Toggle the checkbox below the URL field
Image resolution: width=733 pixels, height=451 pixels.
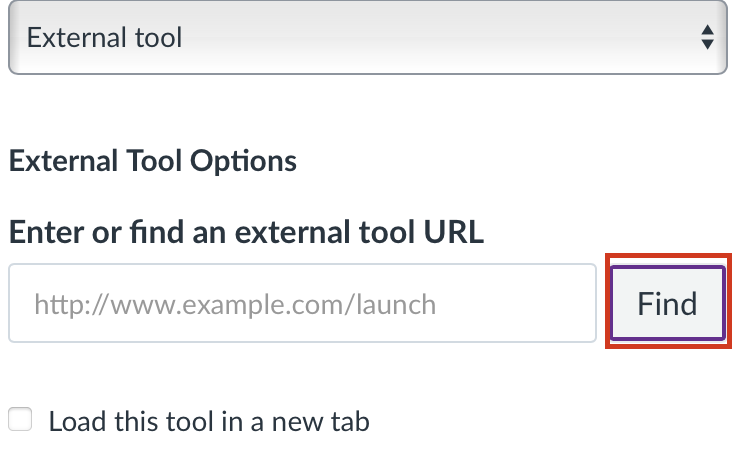[20, 421]
